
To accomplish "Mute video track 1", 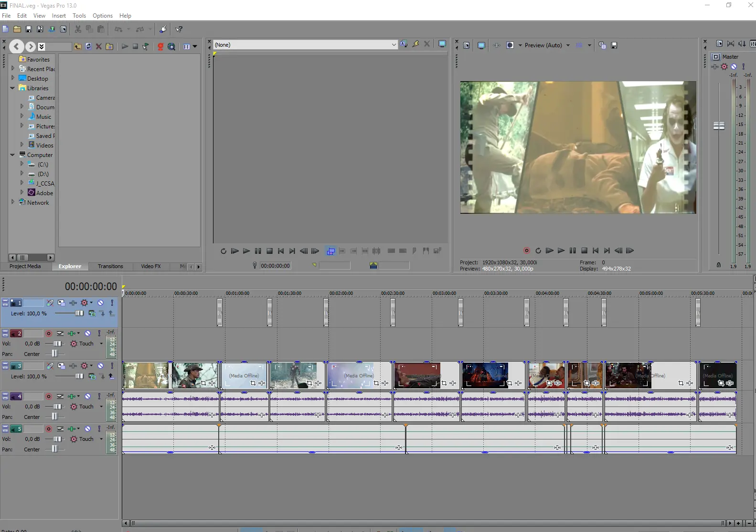I will pyautogui.click(x=101, y=303).
